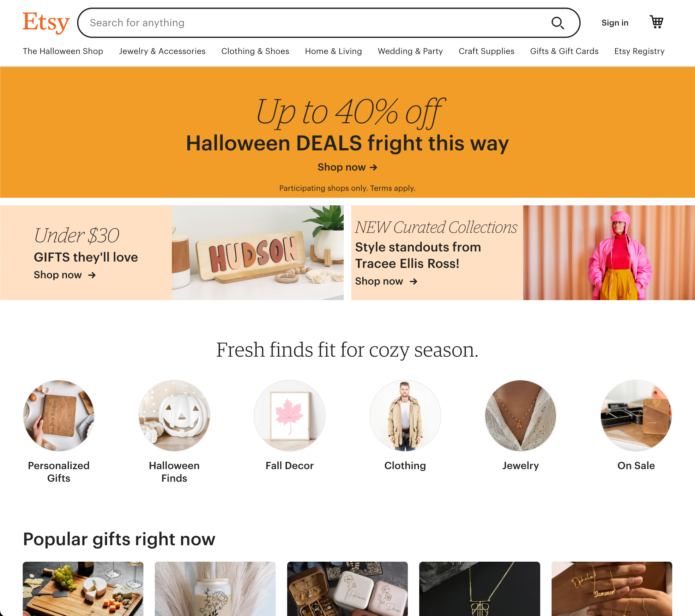Viewport: 695px width, 616px height.
Task: Click the Personalized Gifts circle image
Action: [59, 415]
